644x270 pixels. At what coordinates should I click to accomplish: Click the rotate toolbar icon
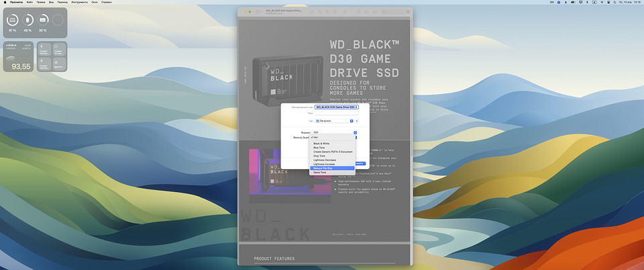pyautogui.click(x=358, y=11)
